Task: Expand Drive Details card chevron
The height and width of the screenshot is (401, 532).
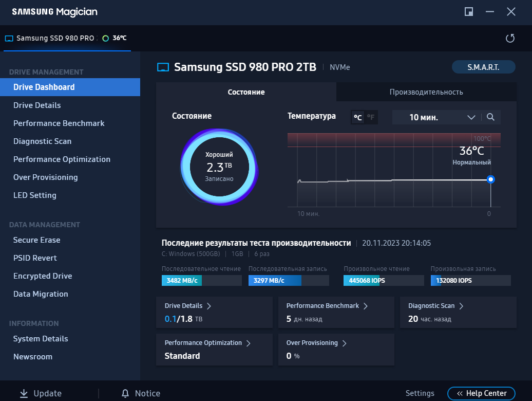Action: pyautogui.click(x=209, y=306)
